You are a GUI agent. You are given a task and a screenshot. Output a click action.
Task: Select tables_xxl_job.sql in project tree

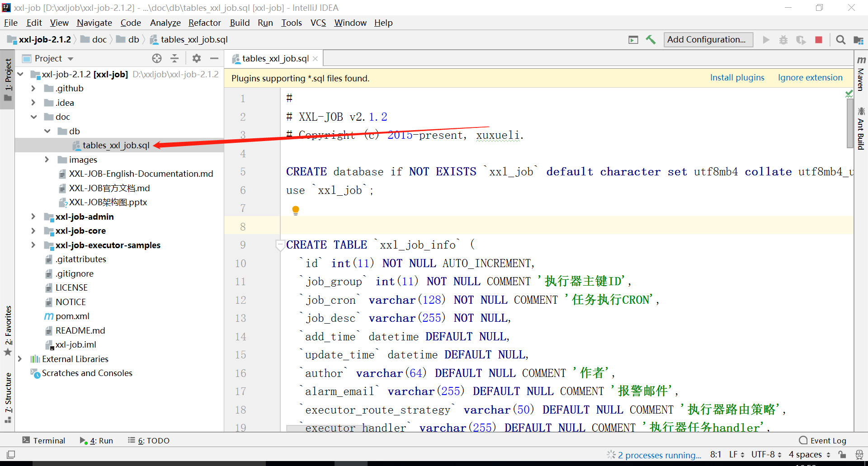[116, 146]
